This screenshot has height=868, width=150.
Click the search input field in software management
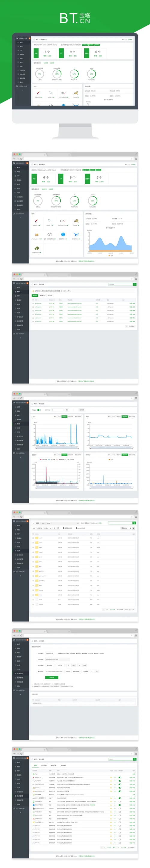(120, 759)
